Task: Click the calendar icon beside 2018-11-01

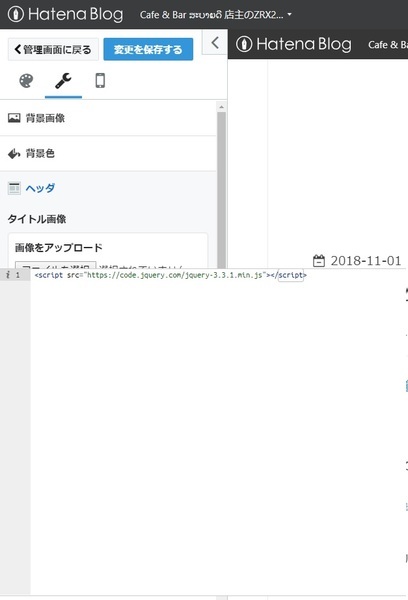Action: (x=319, y=261)
